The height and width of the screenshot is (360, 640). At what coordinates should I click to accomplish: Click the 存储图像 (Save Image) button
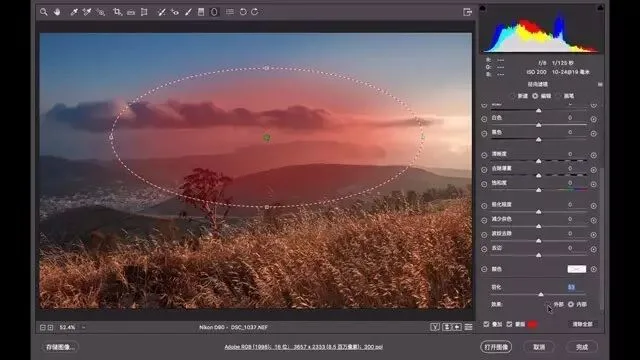[60, 347]
